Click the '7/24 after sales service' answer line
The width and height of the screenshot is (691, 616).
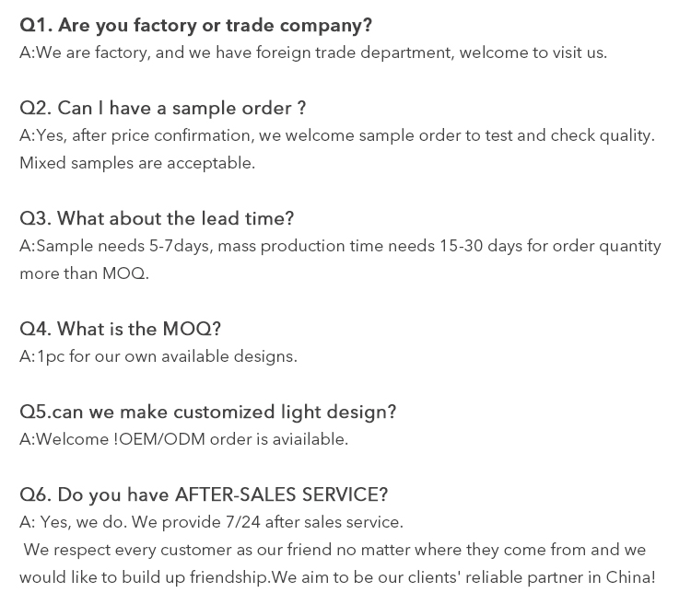click(211, 522)
